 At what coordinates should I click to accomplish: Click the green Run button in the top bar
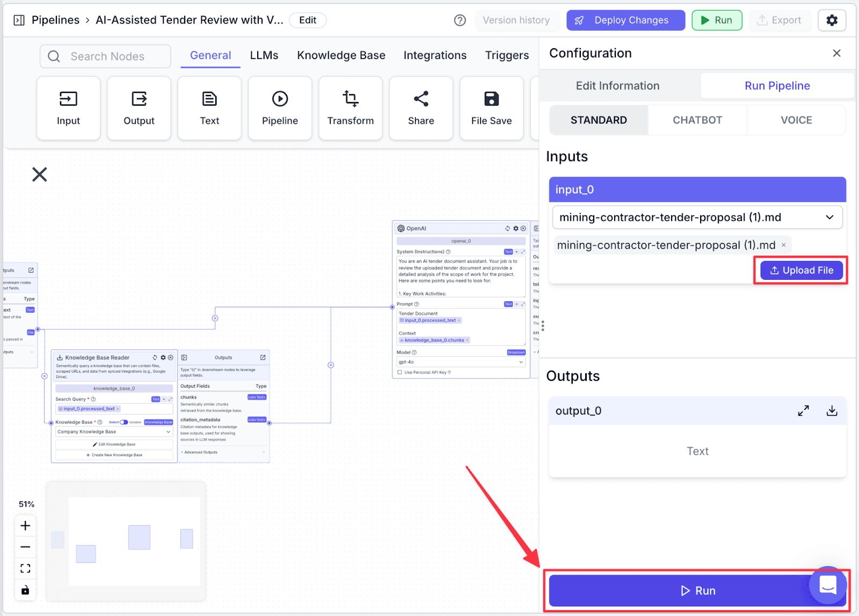pyautogui.click(x=717, y=20)
